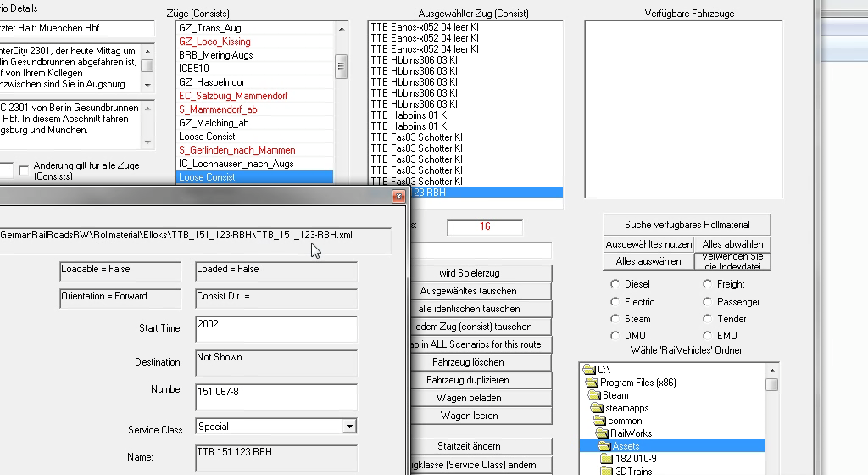Select 'EC_Salzburg_Mammendorf' consist
Image resolution: width=868 pixels, height=475 pixels.
click(x=254, y=96)
